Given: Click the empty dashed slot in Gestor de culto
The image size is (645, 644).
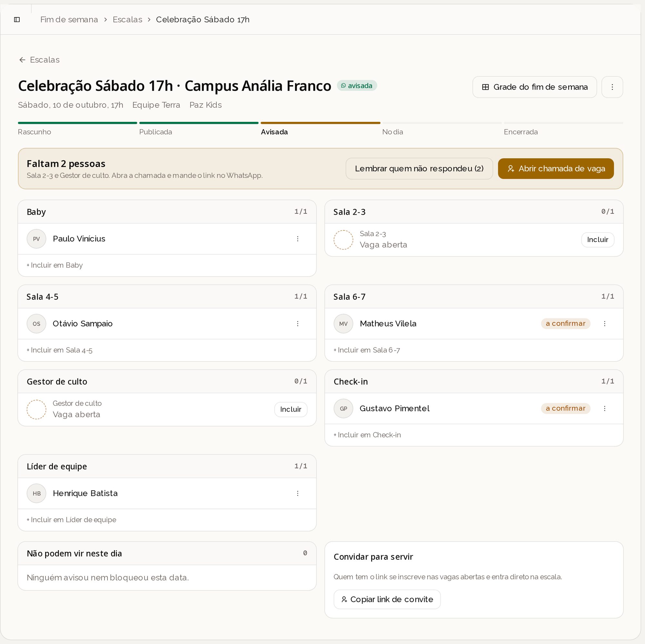Looking at the screenshot, I should point(36,409).
